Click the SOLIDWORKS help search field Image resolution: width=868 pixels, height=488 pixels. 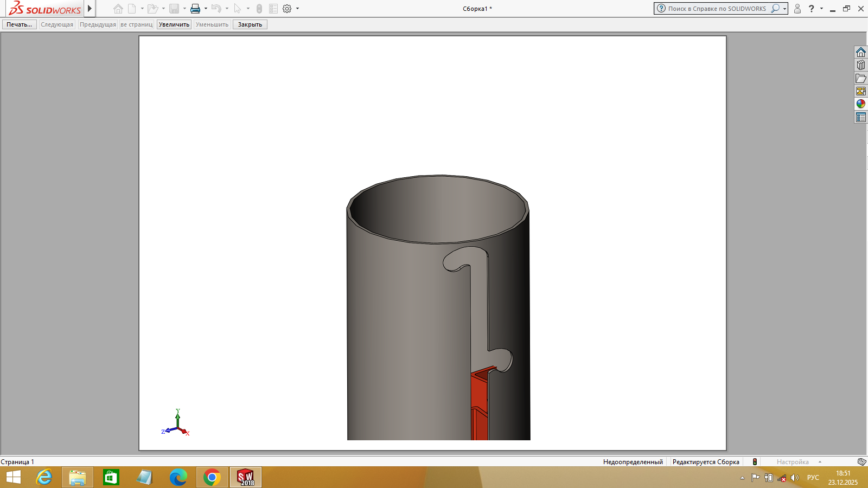tap(716, 9)
